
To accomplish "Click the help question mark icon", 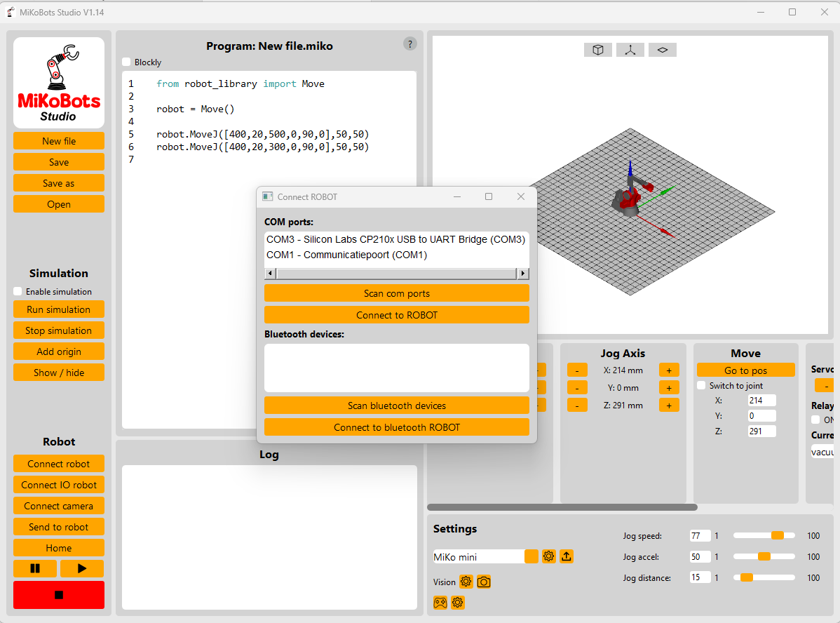I will point(409,43).
